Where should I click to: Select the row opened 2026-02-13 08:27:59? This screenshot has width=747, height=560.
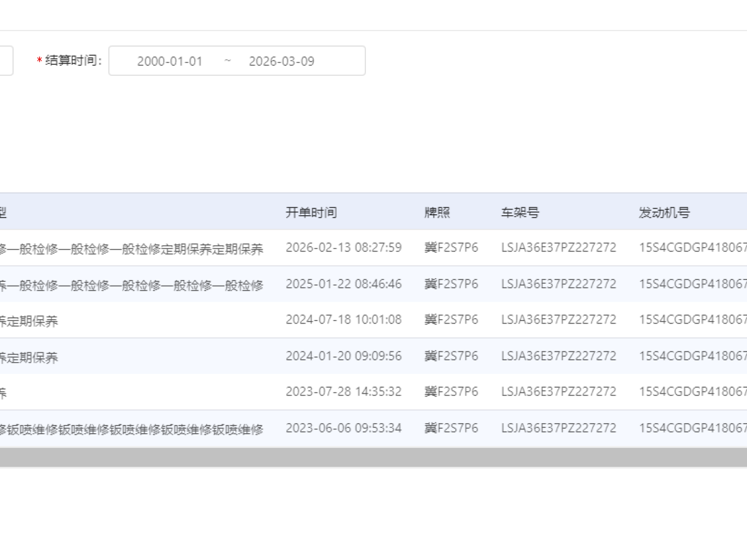tap(344, 248)
